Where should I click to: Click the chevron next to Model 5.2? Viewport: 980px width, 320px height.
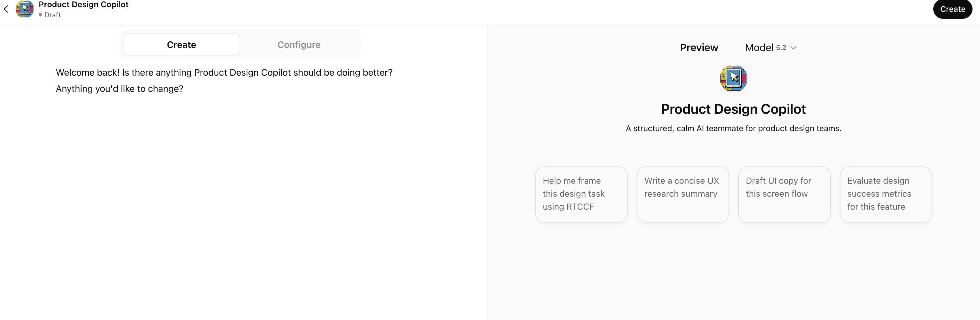coord(793,48)
